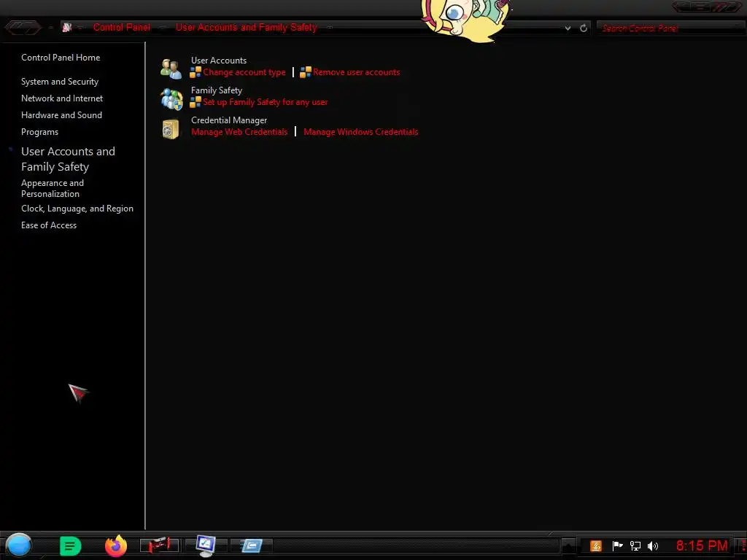Open the Start orb button
The image size is (747, 560).
[x=18, y=545]
